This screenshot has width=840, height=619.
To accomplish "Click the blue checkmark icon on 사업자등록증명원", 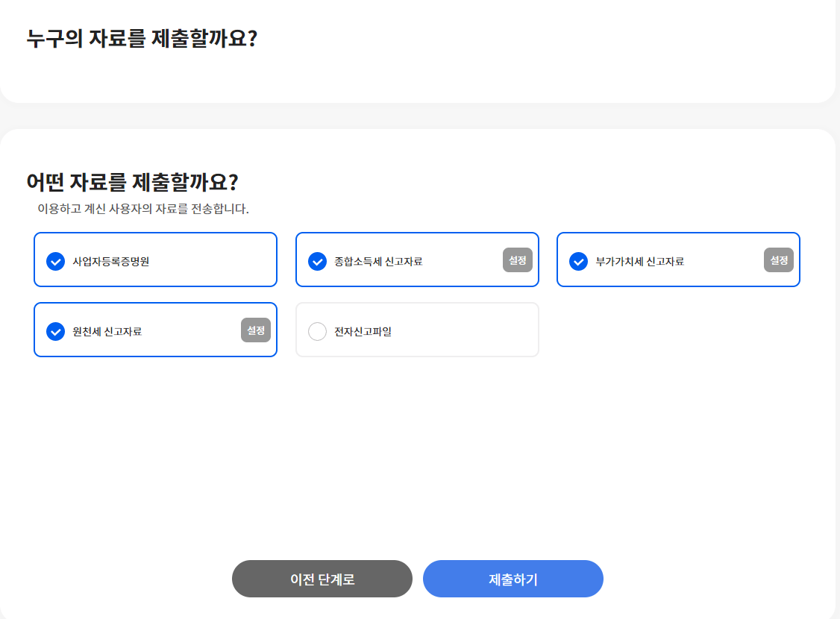I will coord(54,260).
